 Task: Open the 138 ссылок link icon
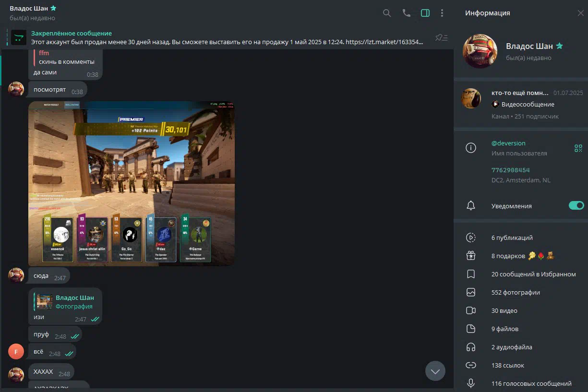pyautogui.click(x=471, y=365)
